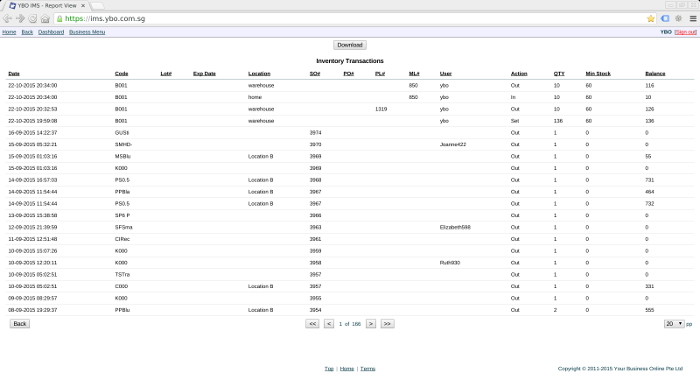This screenshot has width=700, height=382.
Task: Click the Home link in footer
Action: 347,369
